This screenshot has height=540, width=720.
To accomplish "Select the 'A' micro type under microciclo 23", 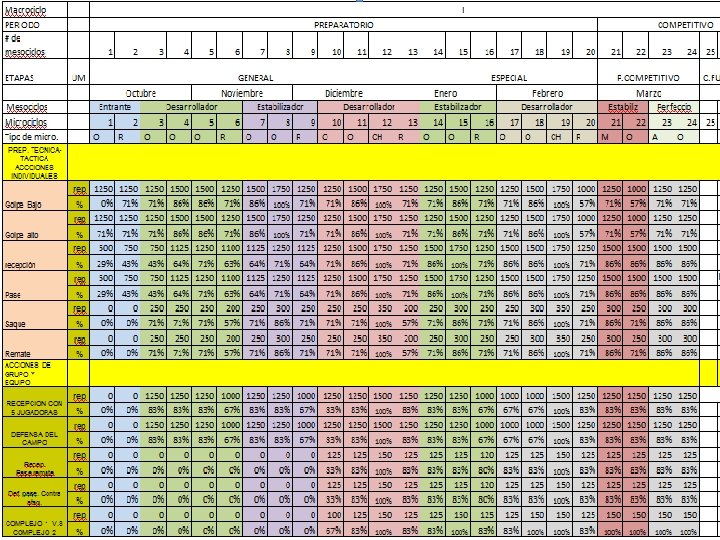I will [x=661, y=137].
